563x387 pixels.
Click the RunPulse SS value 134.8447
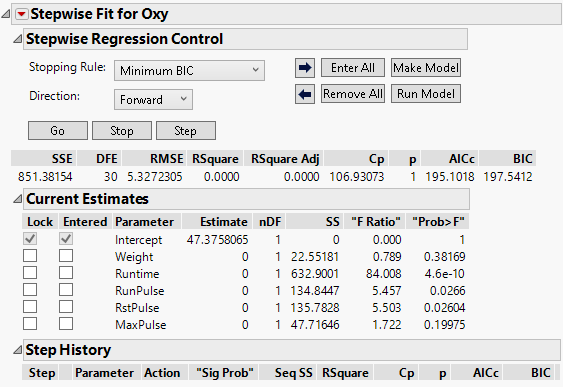coord(315,291)
